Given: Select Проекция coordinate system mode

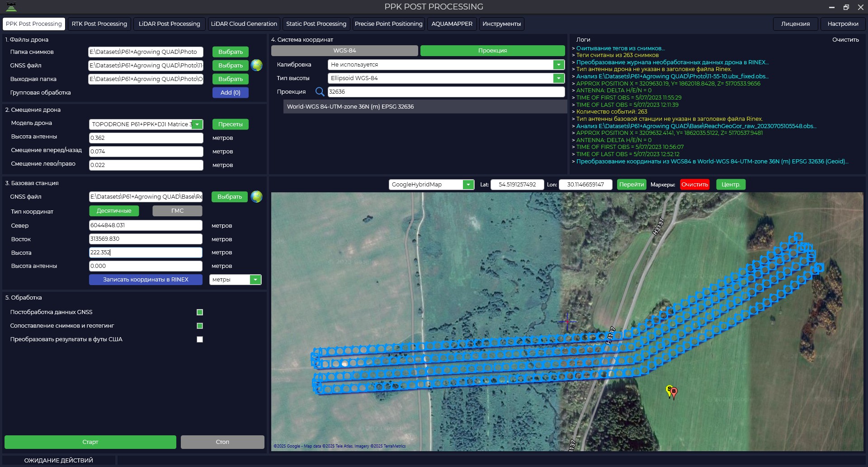Looking at the screenshot, I should tap(493, 51).
